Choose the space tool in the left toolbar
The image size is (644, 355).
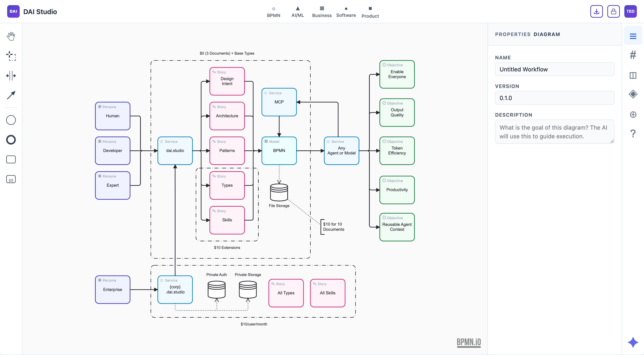click(11, 76)
